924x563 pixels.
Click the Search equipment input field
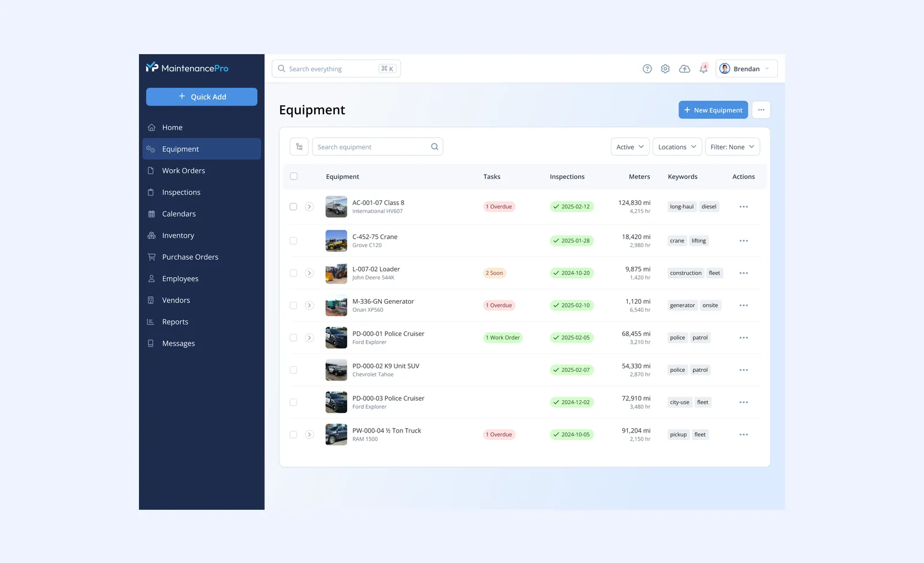point(378,147)
